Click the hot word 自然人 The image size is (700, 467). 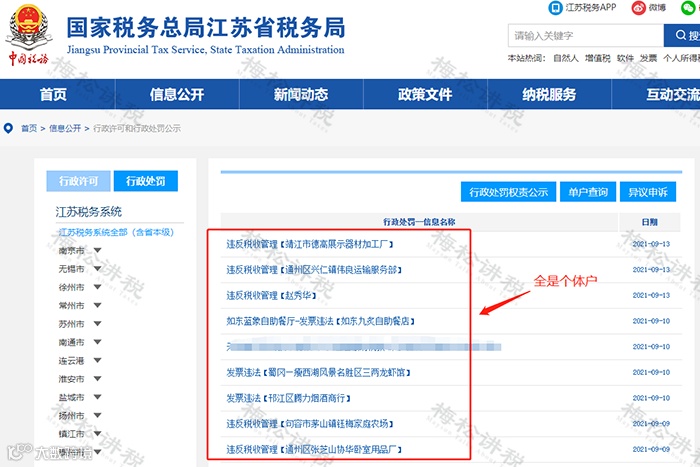(566, 58)
